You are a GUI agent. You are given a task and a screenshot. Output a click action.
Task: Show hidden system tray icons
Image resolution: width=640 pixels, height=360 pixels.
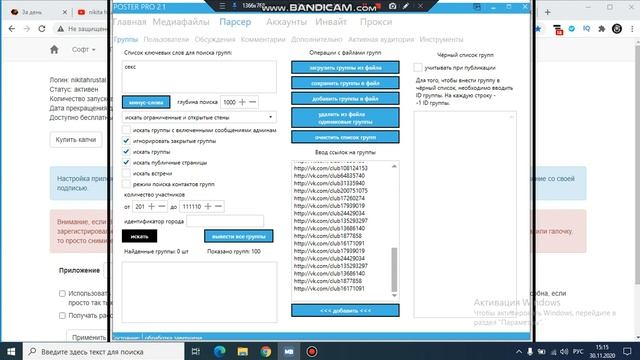(519, 351)
